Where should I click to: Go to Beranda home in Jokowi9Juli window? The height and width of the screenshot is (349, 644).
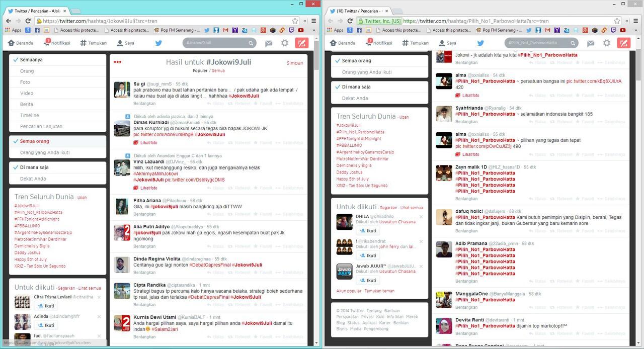click(x=21, y=43)
